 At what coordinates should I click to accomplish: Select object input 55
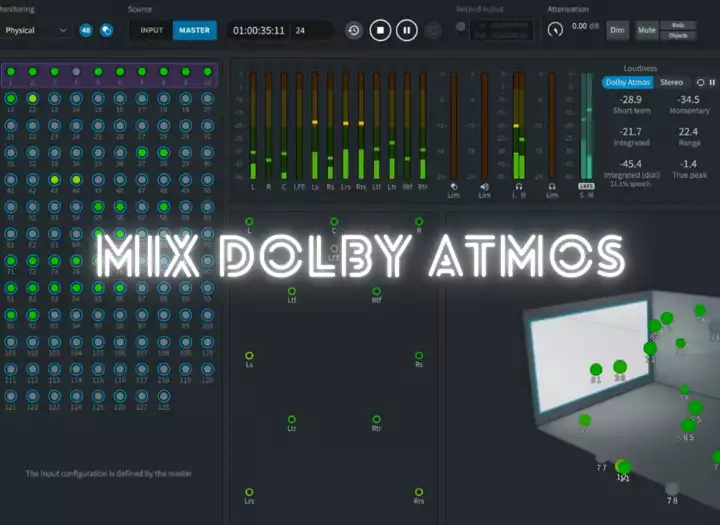tap(98, 207)
